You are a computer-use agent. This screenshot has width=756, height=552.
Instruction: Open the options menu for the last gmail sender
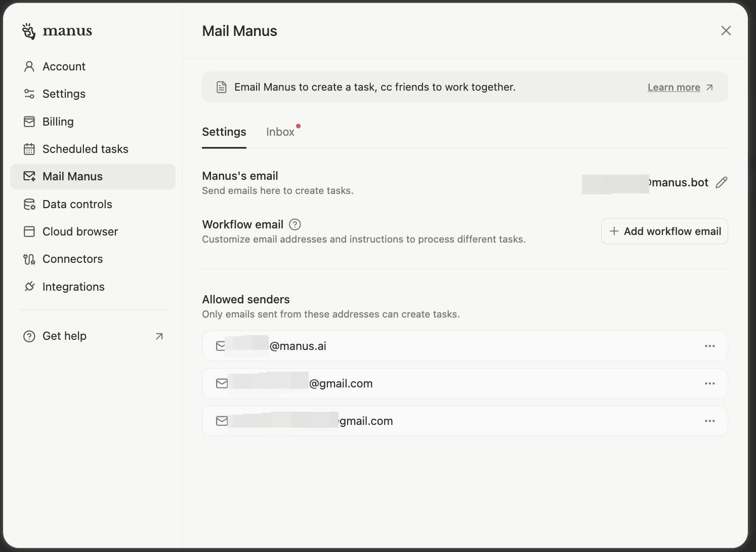click(709, 421)
